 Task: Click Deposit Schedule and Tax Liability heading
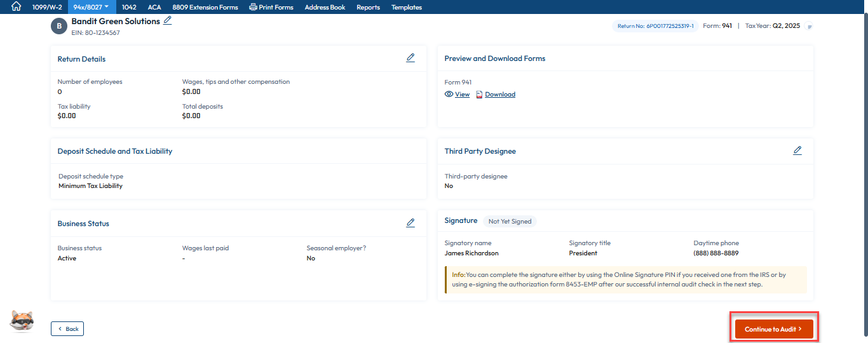(x=115, y=151)
